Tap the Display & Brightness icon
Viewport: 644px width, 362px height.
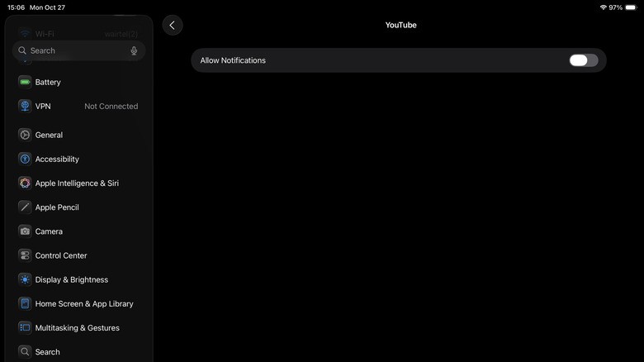[x=25, y=279]
